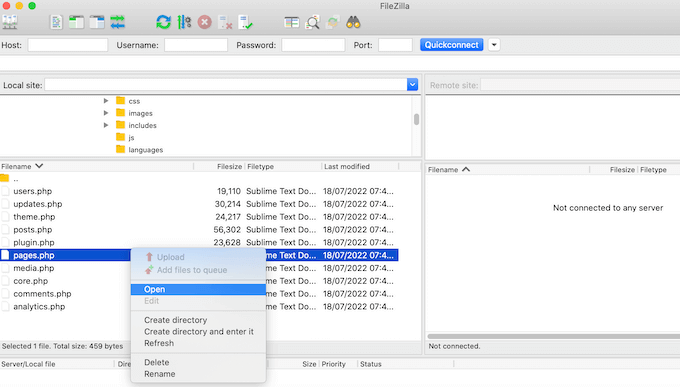Select the js folder in tree
680x387 pixels.
tap(126, 138)
